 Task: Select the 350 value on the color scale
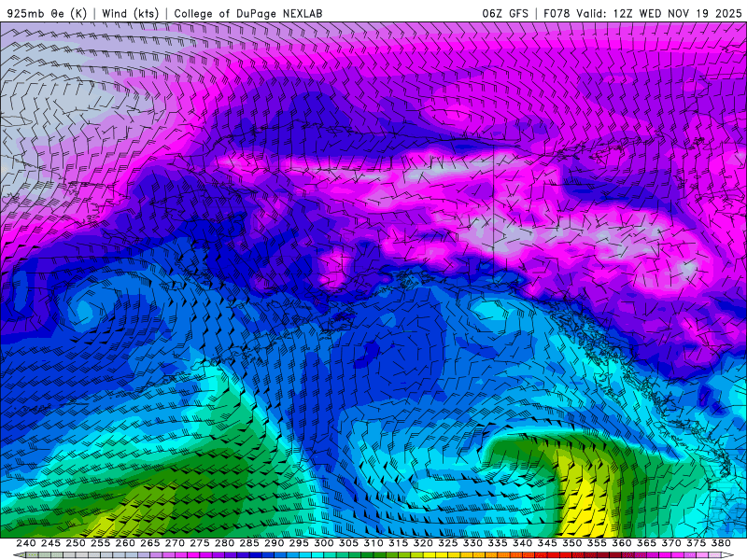click(x=571, y=543)
